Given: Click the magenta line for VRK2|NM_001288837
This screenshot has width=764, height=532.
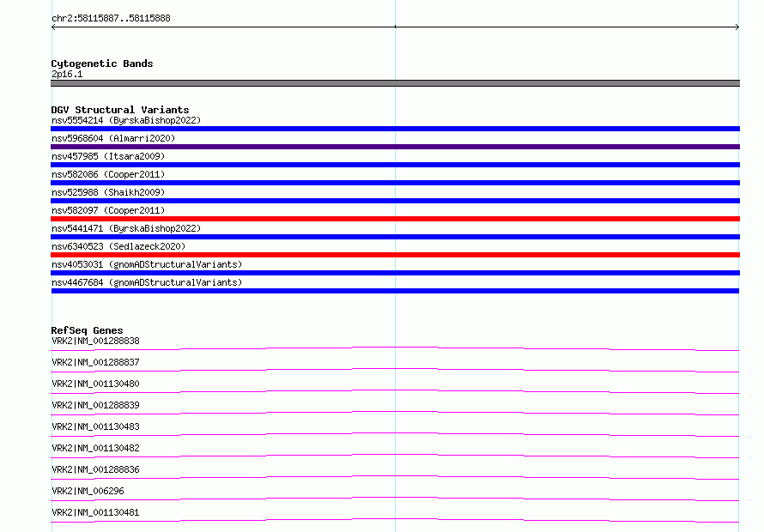Looking at the screenshot, I should tap(395, 370).
